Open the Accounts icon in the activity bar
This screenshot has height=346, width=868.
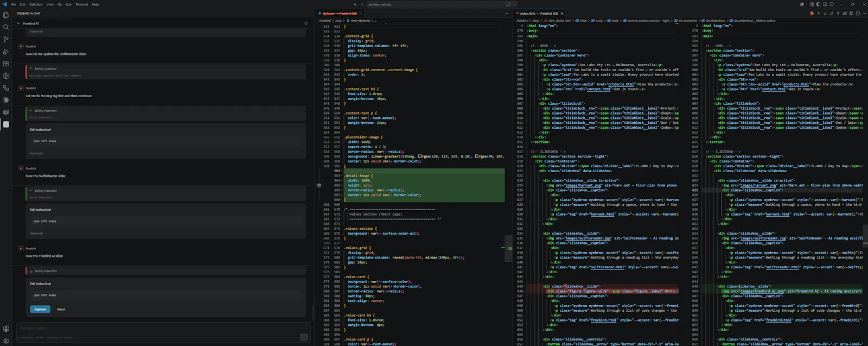coord(6,329)
